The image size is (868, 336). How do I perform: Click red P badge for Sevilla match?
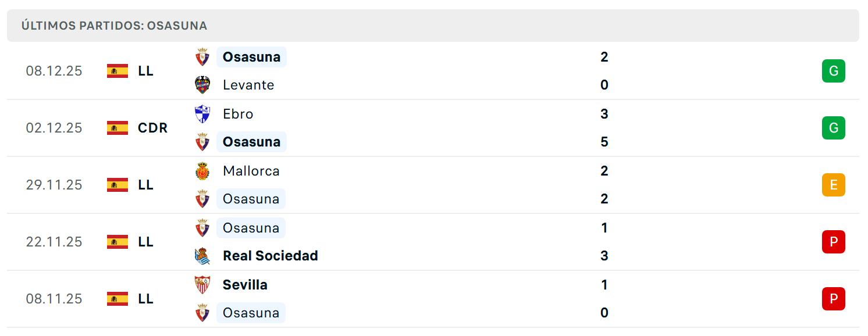coord(833,299)
